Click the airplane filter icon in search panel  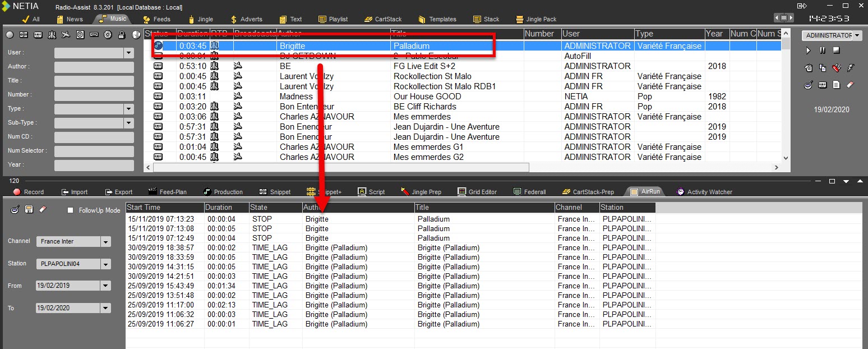click(x=66, y=35)
